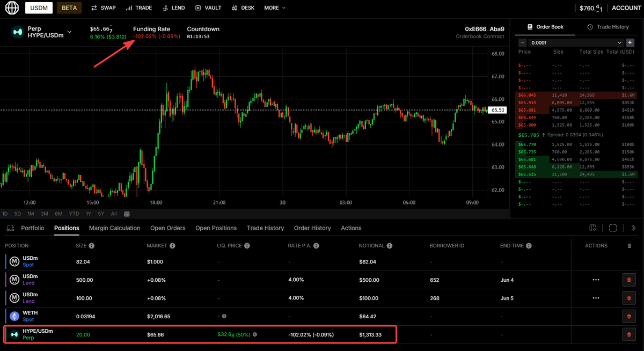The image size is (644, 351).
Task: Delete the USDm Lend 500.00 position
Action: tap(629, 280)
